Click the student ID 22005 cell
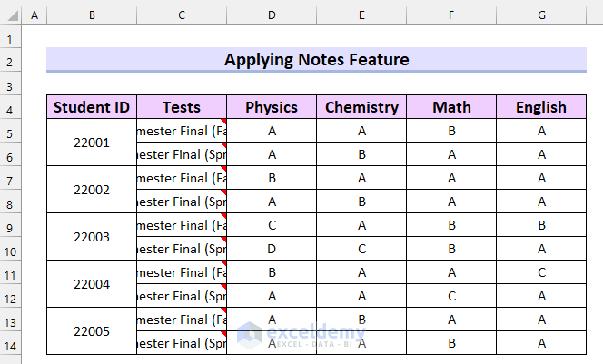Screen dimensions: 603x364 [x=92, y=331]
